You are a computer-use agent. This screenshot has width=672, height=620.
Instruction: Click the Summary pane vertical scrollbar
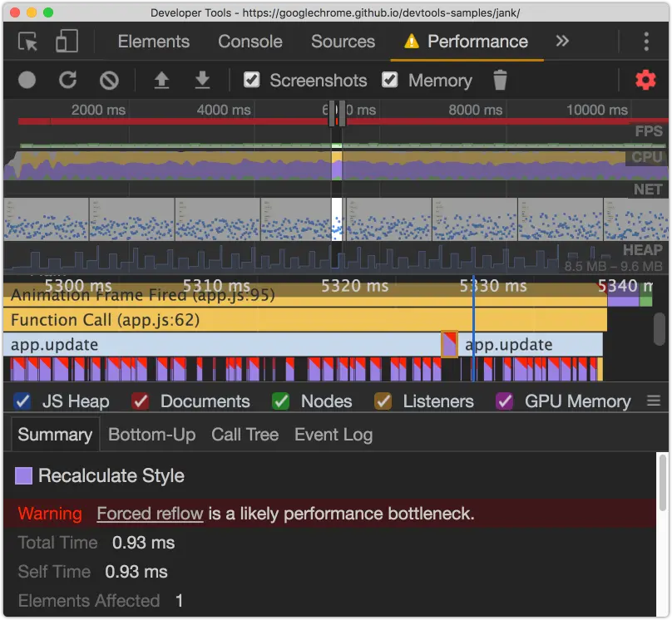click(663, 483)
